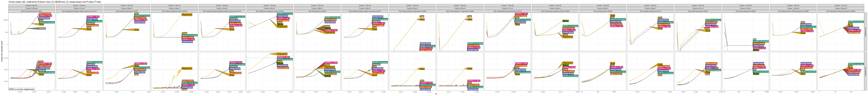Click the Regression label atop the DT[by] max seconds panel
868x96 pixels.
click(x=282, y=54)
